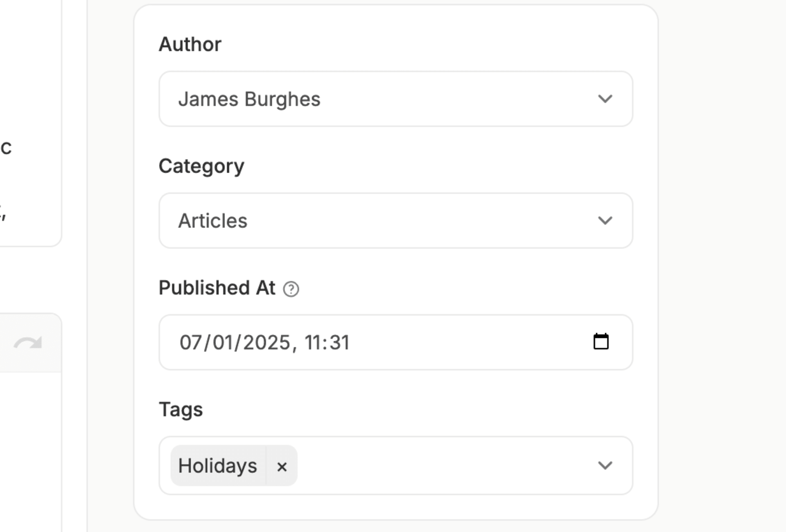Expand the Category dropdown chevron
The image size is (786, 532).
[x=605, y=221]
